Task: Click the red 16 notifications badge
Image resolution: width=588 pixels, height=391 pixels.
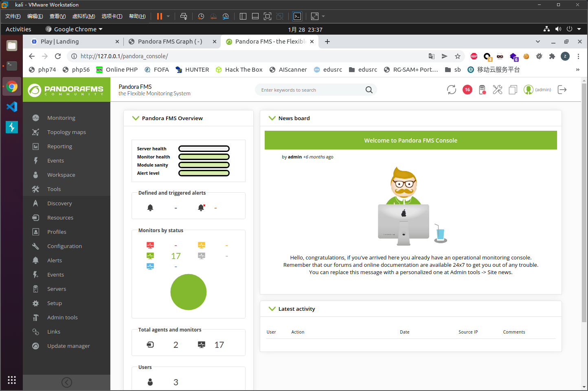Action: point(467,90)
